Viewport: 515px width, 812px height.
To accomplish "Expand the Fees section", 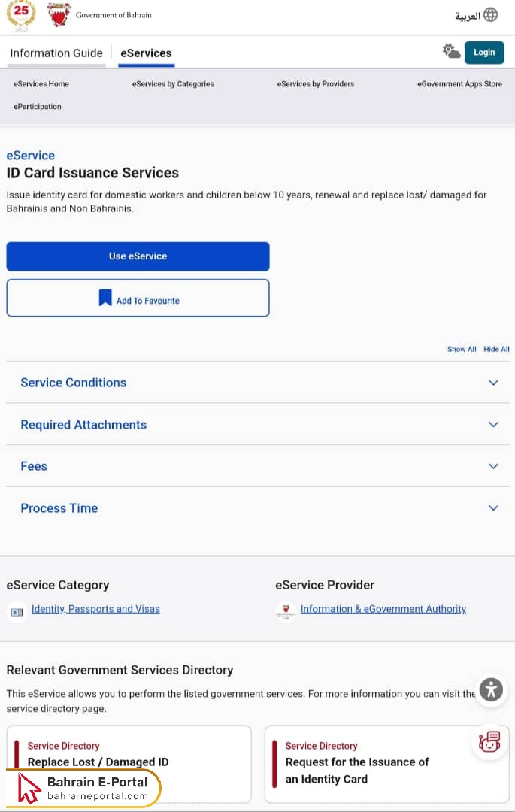I will (492, 466).
